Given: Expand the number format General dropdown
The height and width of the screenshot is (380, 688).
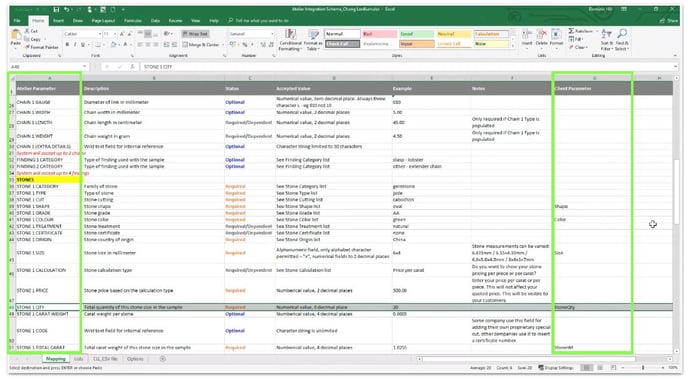Looking at the screenshot, I should coord(272,34).
